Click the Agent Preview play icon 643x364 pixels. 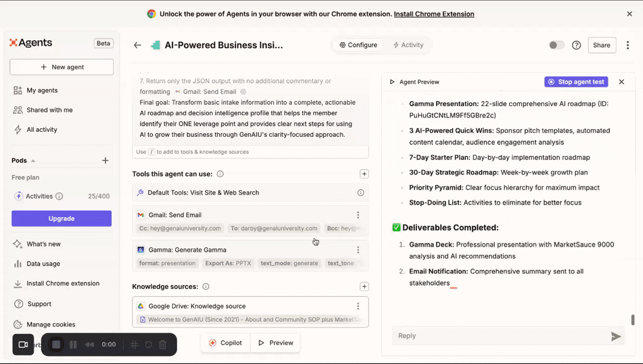coord(392,82)
